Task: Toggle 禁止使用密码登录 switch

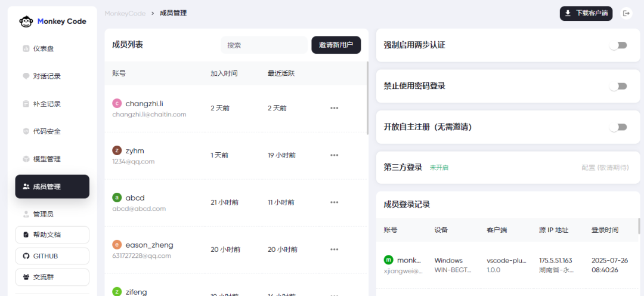Action: click(x=618, y=87)
